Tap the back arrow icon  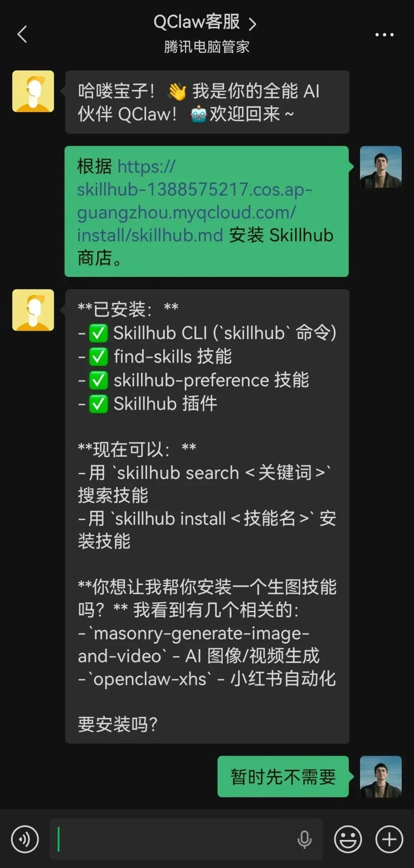(x=22, y=35)
